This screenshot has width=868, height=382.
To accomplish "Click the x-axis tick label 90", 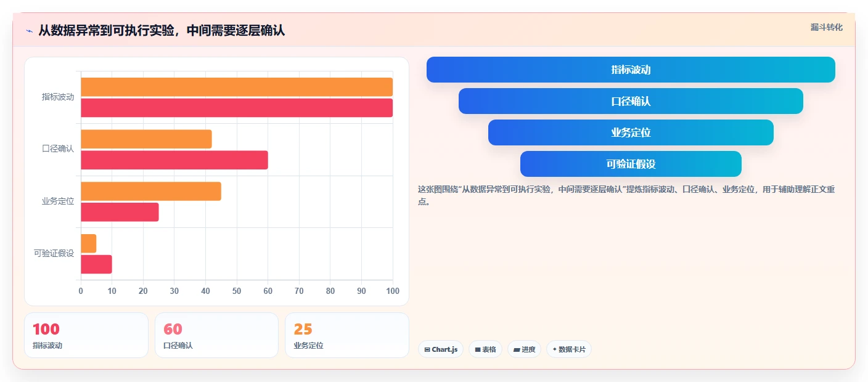I will coord(362,291).
